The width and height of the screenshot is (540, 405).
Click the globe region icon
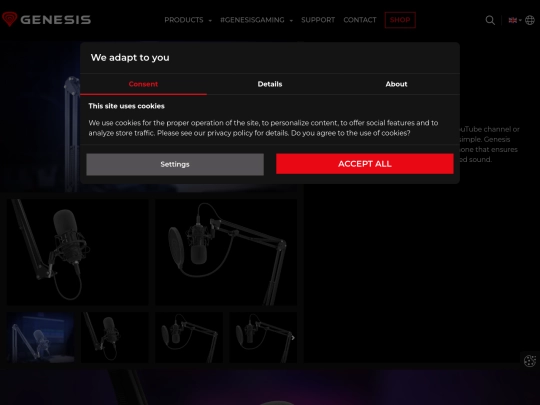(530, 20)
